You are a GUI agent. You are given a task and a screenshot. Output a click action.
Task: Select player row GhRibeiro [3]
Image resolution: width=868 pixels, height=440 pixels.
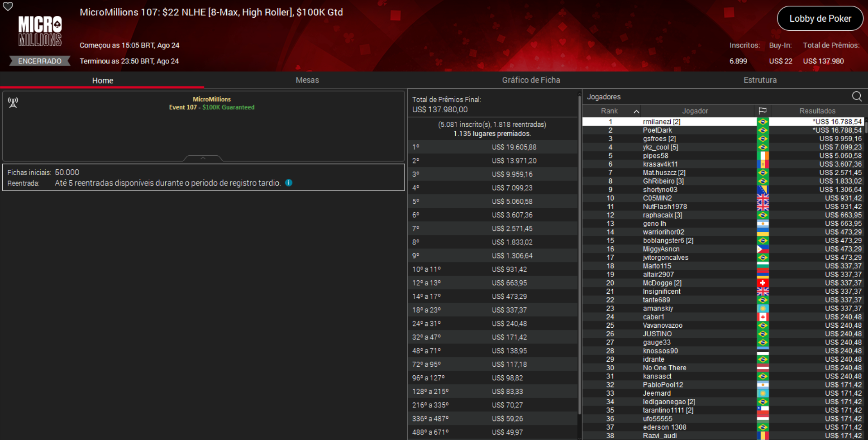click(x=723, y=181)
